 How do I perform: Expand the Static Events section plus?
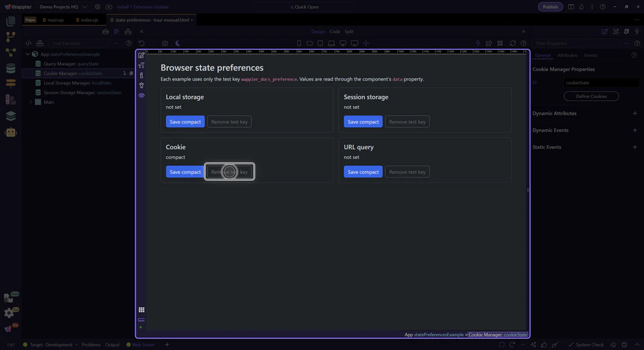(x=635, y=147)
